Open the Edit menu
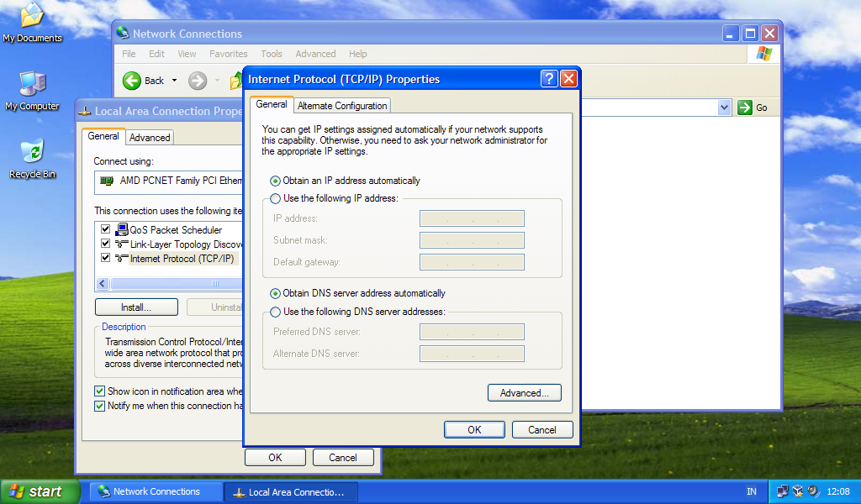 156,54
